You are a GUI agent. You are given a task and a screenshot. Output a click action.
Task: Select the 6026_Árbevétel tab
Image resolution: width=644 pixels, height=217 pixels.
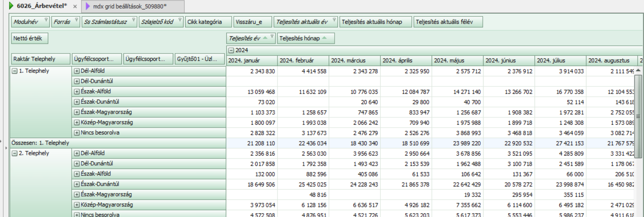coord(37,6)
